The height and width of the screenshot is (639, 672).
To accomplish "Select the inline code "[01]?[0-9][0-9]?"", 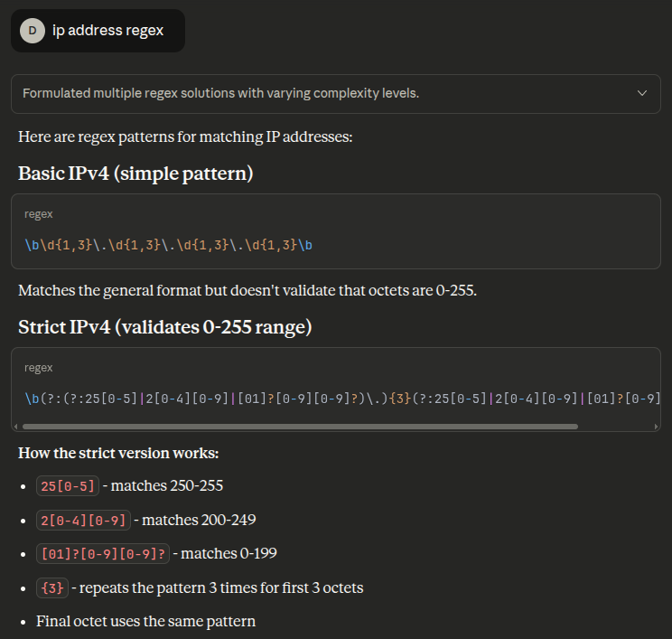I will (104, 553).
